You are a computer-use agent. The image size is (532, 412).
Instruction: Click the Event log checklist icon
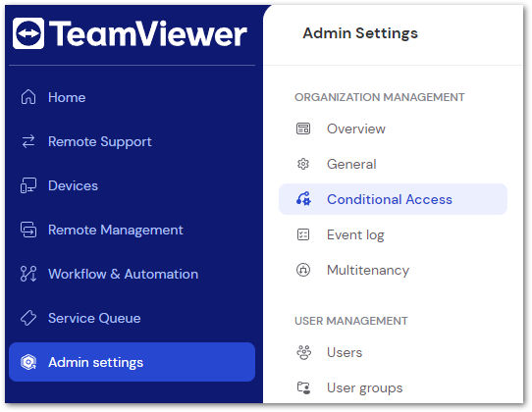point(303,234)
